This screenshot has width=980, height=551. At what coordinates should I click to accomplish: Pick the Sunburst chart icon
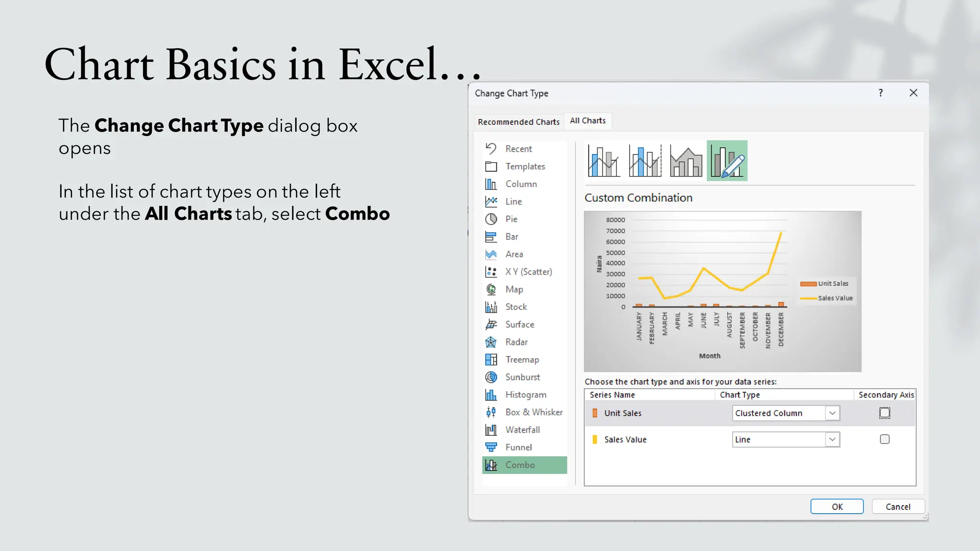[x=491, y=377]
